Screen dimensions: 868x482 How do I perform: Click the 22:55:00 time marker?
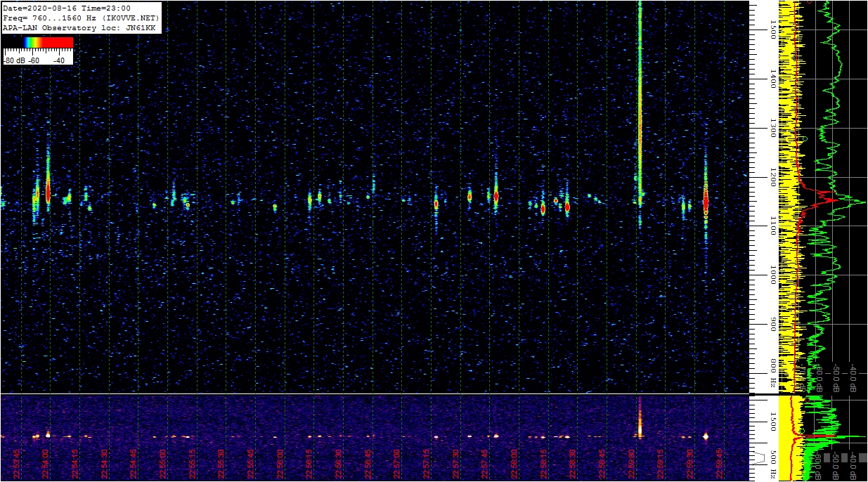(163, 464)
